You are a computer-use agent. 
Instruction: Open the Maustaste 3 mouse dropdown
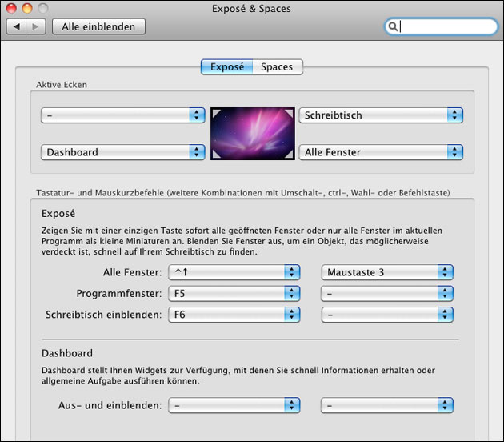[387, 272]
